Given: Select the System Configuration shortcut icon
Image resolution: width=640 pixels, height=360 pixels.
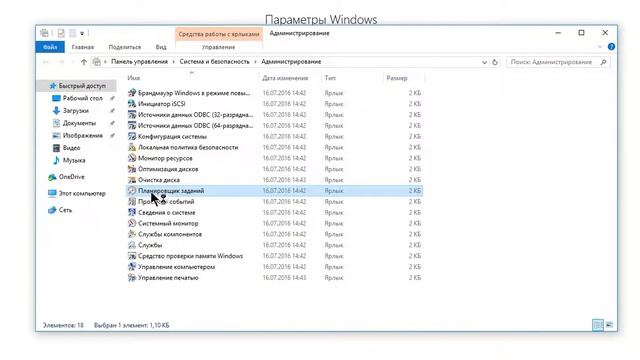Looking at the screenshot, I should [132, 136].
